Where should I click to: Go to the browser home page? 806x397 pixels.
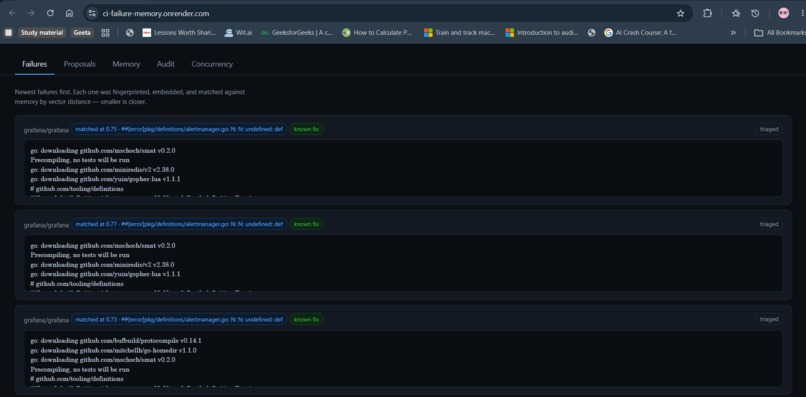(69, 13)
